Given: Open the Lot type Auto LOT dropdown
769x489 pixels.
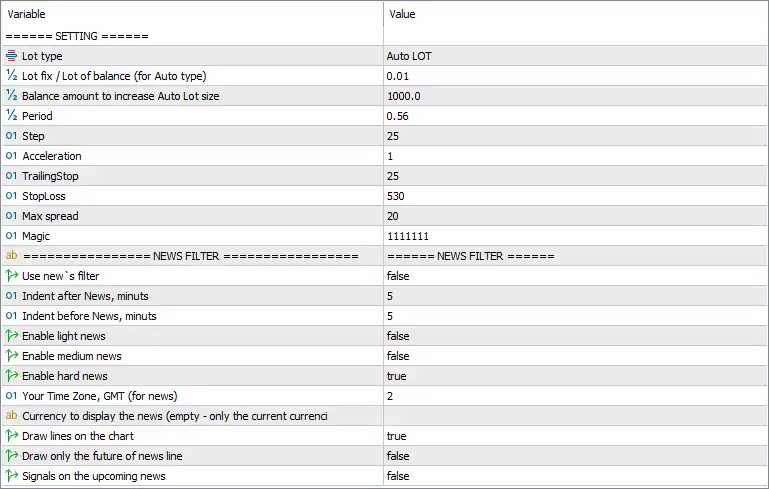Looking at the screenshot, I should [575, 56].
